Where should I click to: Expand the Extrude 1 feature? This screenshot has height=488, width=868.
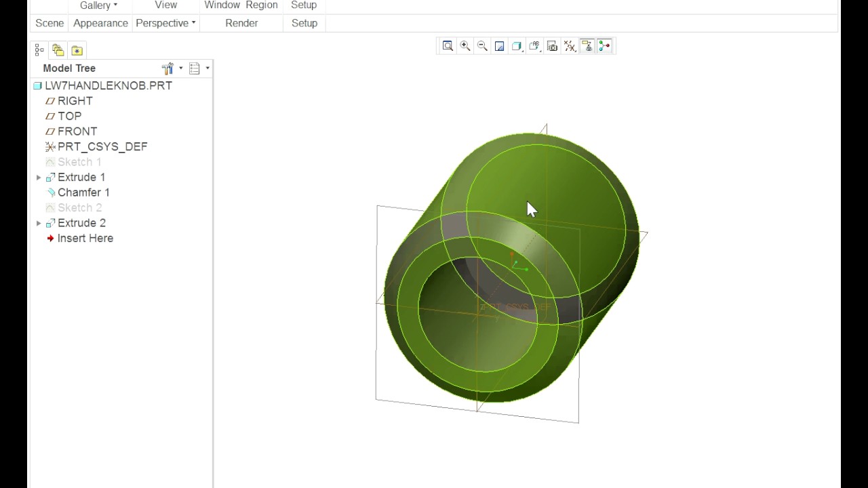pyautogui.click(x=39, y=178)
